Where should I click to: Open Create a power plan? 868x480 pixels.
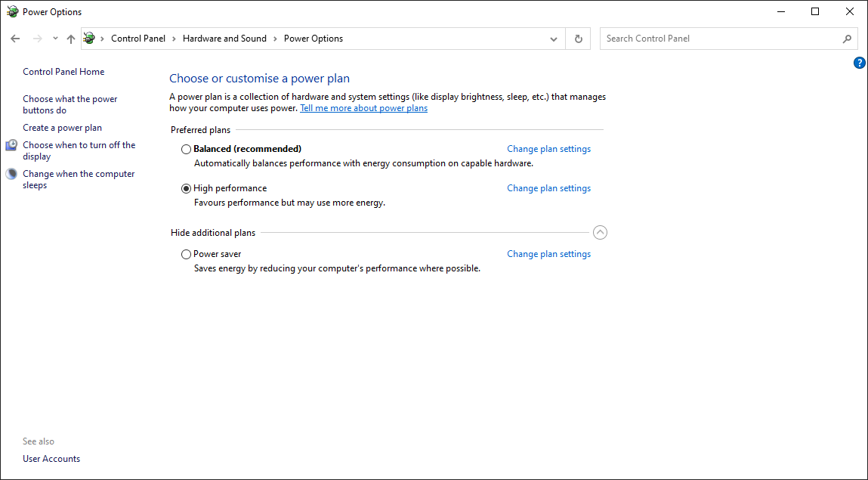tap(63, 128)
